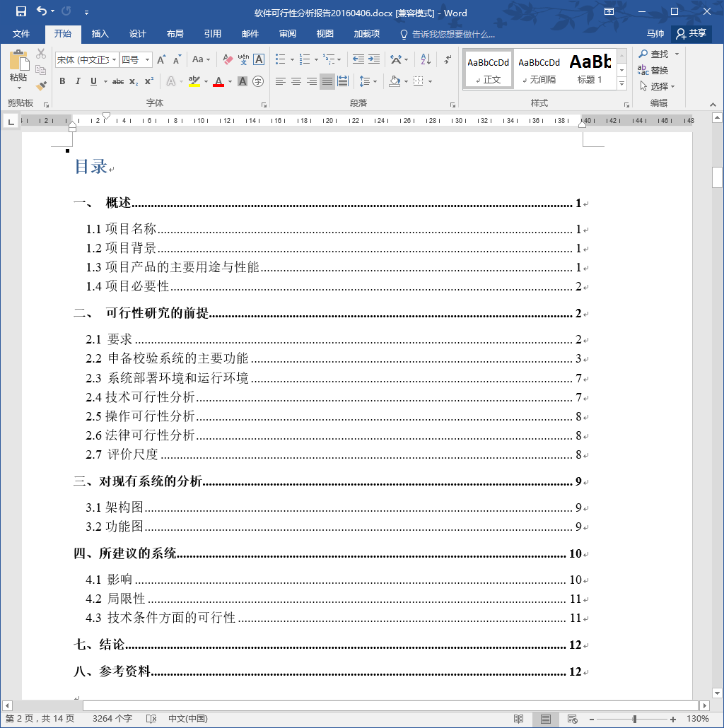The width and height of the screenshot is (724, 728).
Task: Center the paragraph text
Action: pos(296,82)
